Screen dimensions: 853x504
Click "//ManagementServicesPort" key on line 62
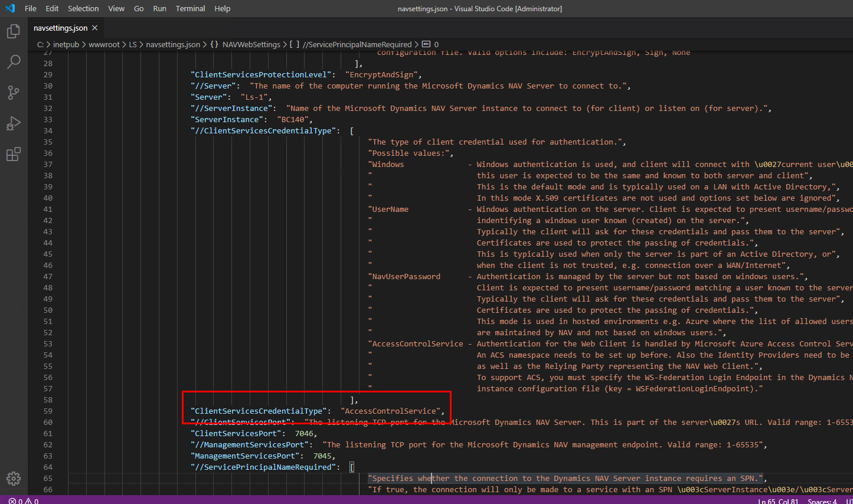pos(250,445)
